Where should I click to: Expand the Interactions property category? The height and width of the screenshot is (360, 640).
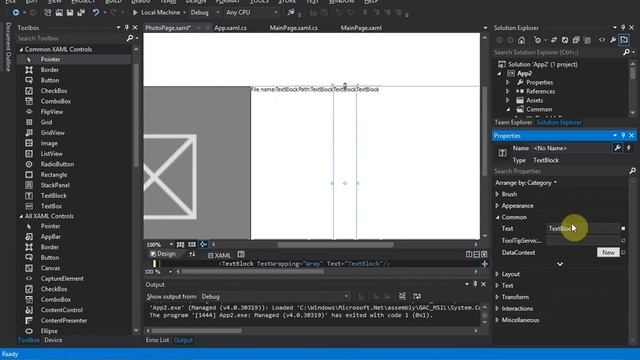[497, 309]
